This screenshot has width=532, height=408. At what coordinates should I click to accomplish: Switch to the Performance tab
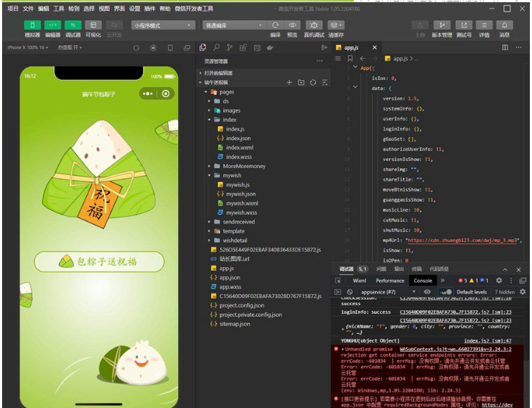[390, 281]
